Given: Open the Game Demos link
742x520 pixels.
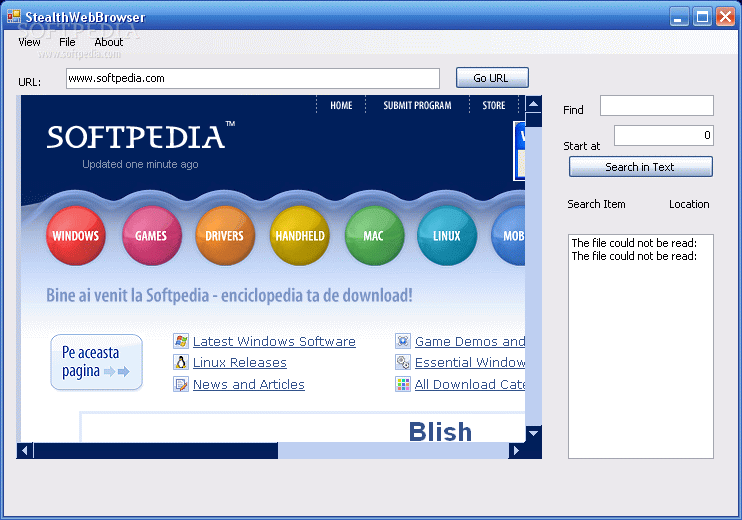Looking at the screenshot, I should [x=470, y=342].
